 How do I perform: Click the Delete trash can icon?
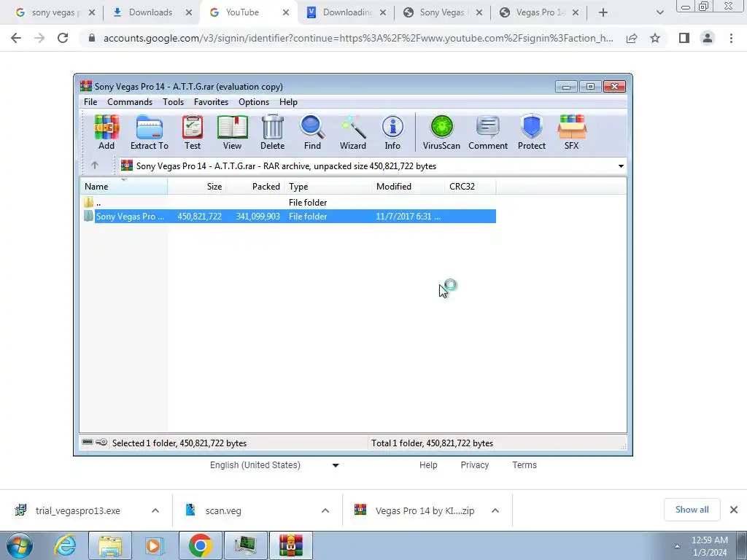(273, 133)
